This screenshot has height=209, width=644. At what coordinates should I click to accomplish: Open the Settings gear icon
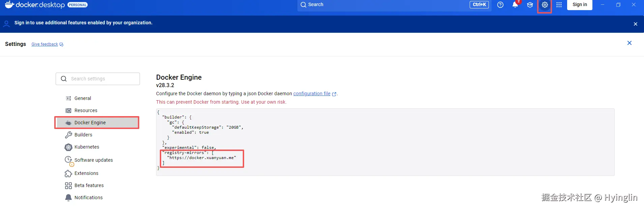(545, 5)
